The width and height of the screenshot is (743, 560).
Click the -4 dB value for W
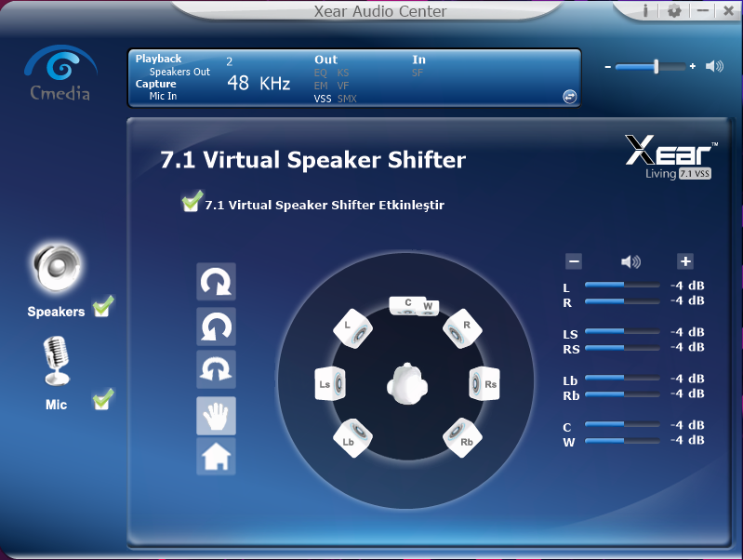tap(687, 440)
